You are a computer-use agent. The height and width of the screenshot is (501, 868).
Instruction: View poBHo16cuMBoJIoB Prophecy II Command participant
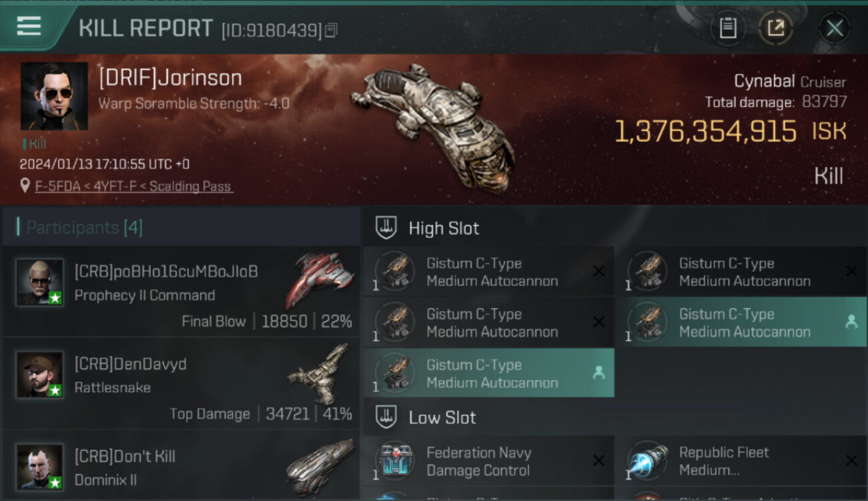(182, 291)
